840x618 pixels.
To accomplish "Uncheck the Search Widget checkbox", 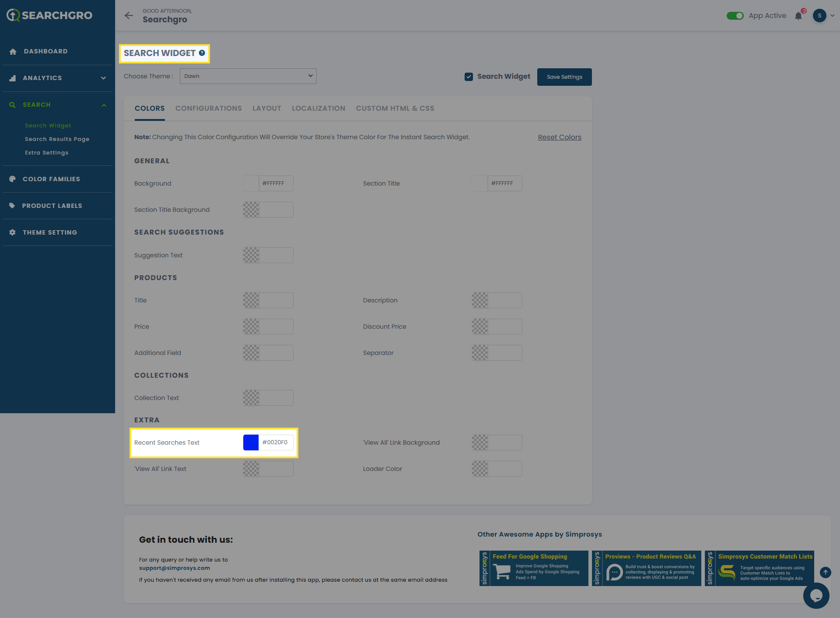I will [469, 77].
